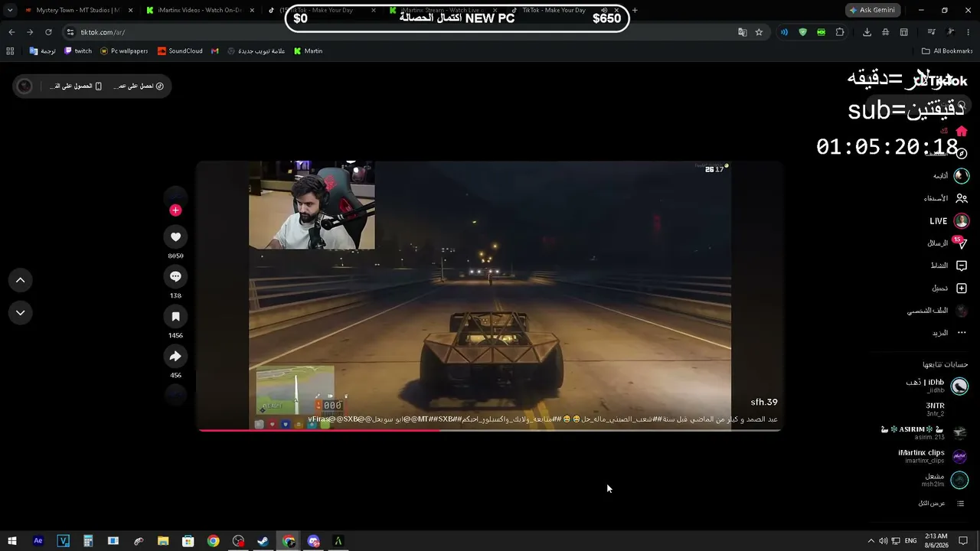Open the Explore compass icon in sidebar
980x551 pixels.
962,153
